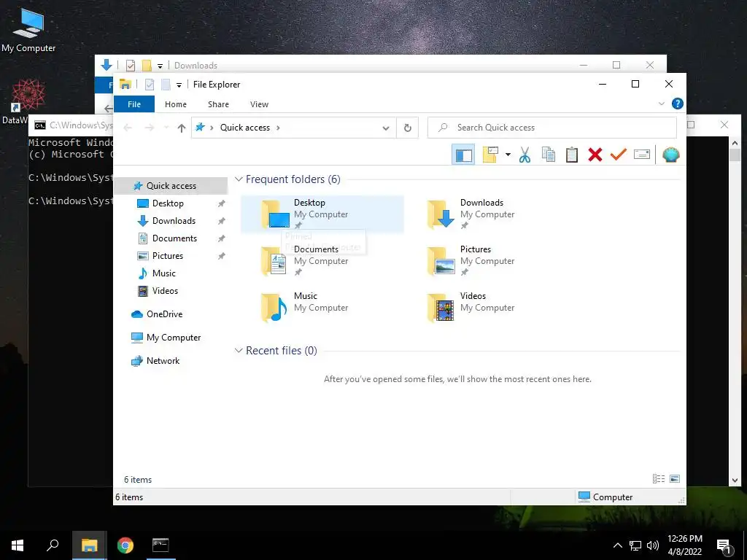This screenshot has height=560, width=747.
Task: Select Pictures in the navigation pane
Action: click(x=167, y=256)
